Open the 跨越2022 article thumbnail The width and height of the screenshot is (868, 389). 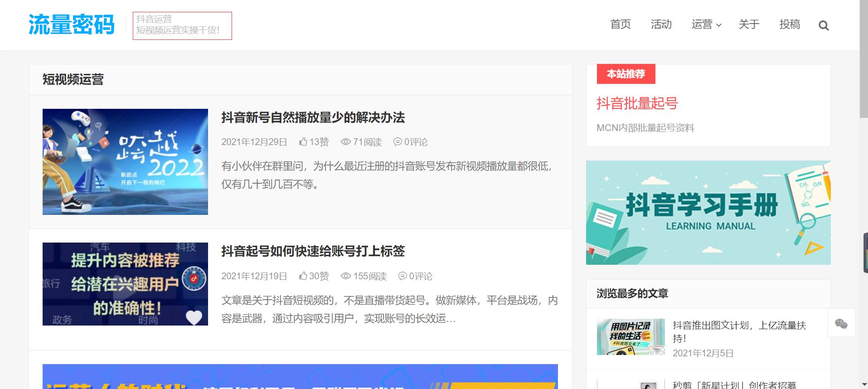coord(125,162)
